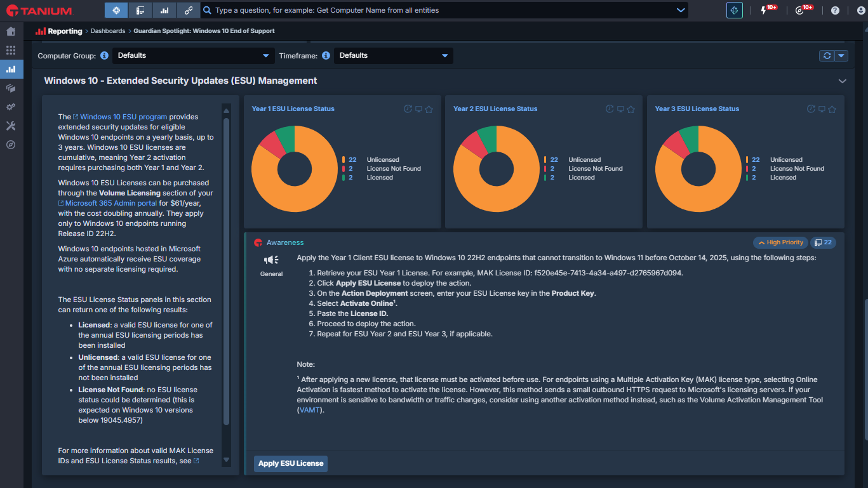Image resolution: width=868 pixels, height=488 pixels.
Task: Click the clock icon on Year 3 ESU panel
Action: pyautogui.click(x=811, y=109)
